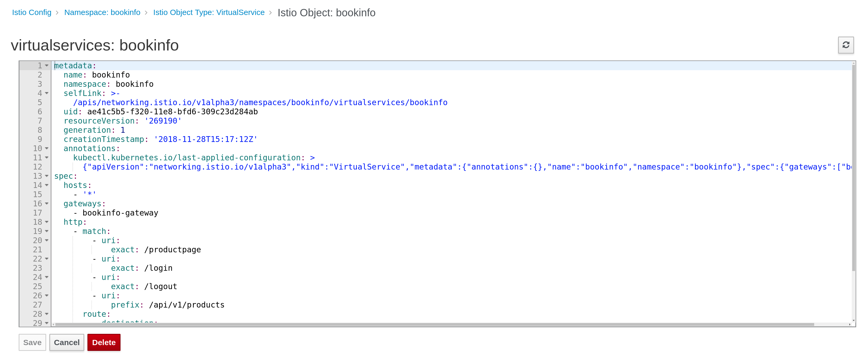This screenshot has height=363, width=868.
Task: Collapse hosts fold arrow on line 14
Action: 47,185
